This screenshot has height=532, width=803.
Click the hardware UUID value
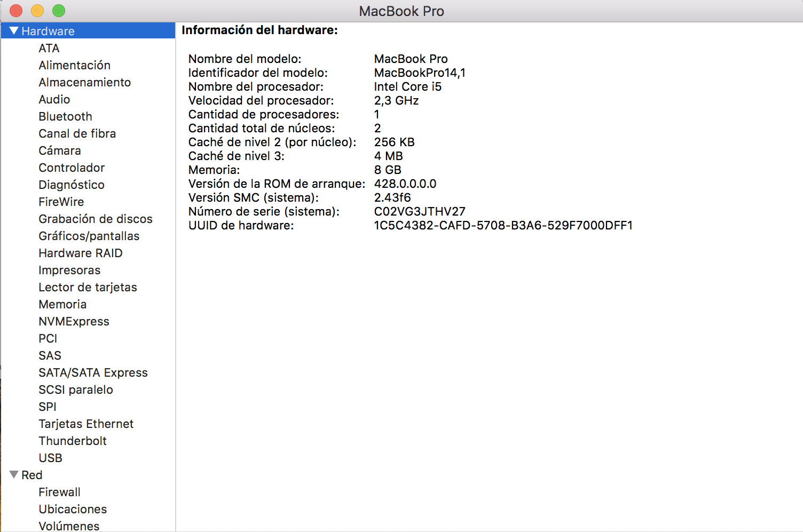tap(503, 225)
